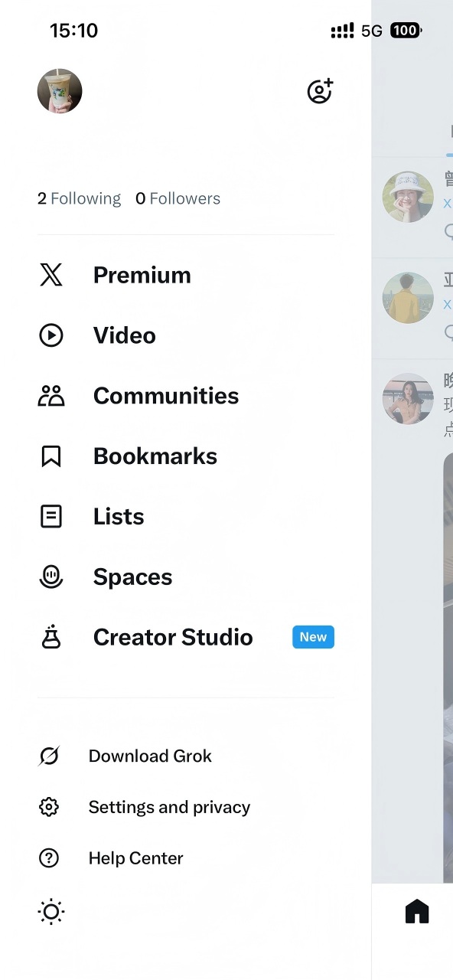Click the Download Grok icon
Viewport: 453px width, 980px height.
tap(48, 756)
